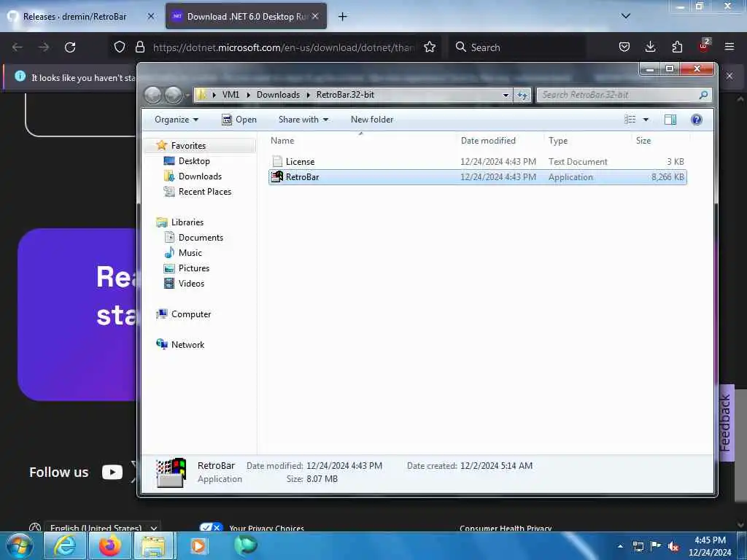The width and height of the screenshot is (747, 560).
Task: Click the volume tray icon
Action: click(x=673, y=547)
